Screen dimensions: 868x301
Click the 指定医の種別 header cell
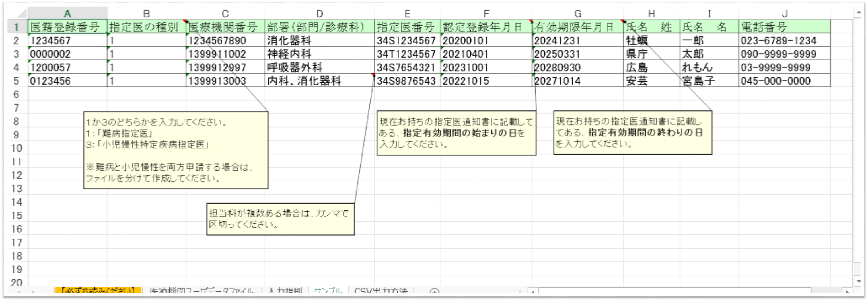tap(147, 27)
